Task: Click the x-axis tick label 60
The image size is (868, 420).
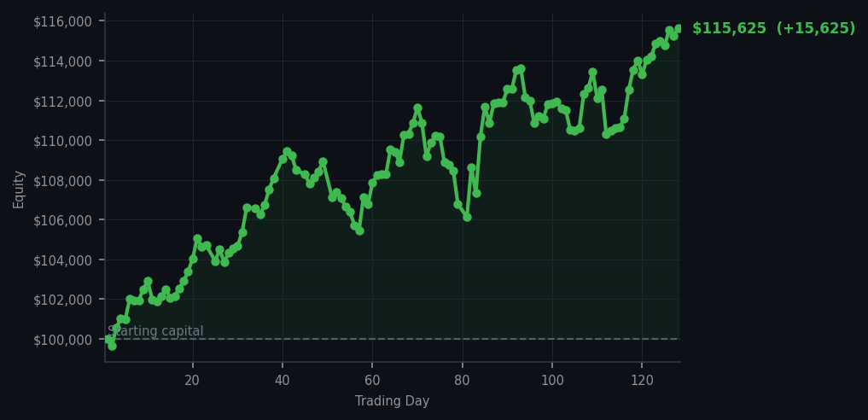Action: [372, 380]
